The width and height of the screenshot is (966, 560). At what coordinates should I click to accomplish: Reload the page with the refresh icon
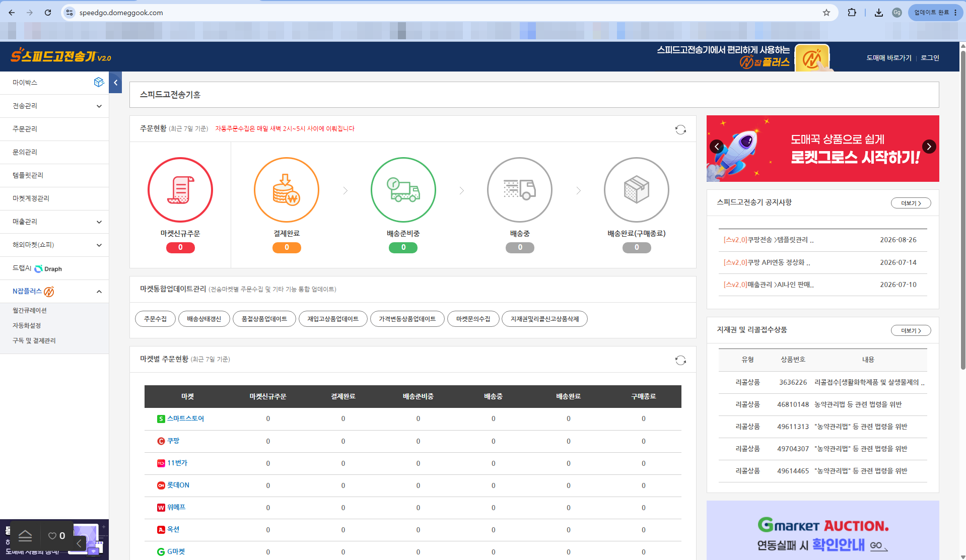48,13
